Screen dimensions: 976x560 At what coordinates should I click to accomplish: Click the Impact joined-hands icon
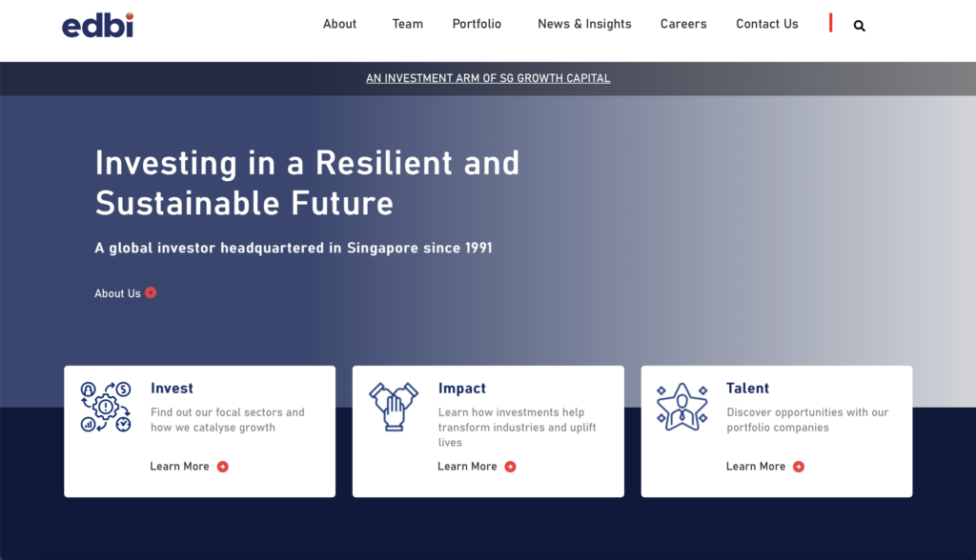pos(394,407)
